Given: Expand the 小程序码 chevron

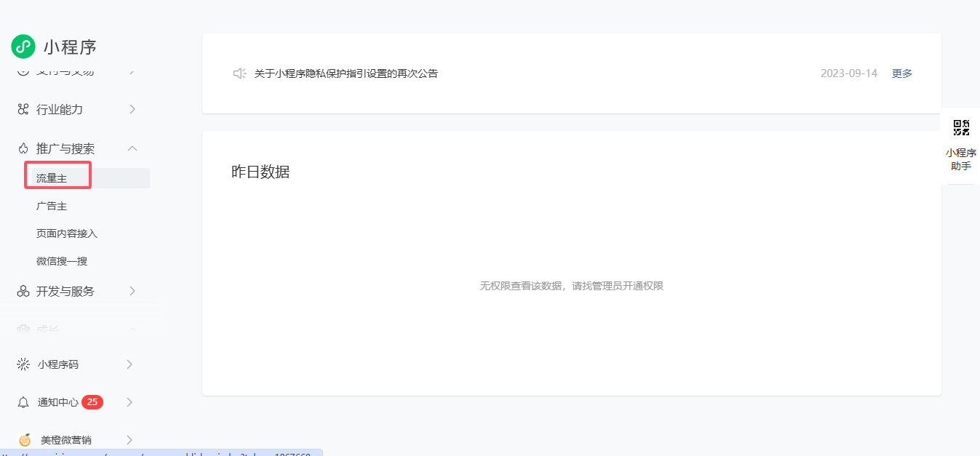Looking at the screenshot, I should (130, 364).
